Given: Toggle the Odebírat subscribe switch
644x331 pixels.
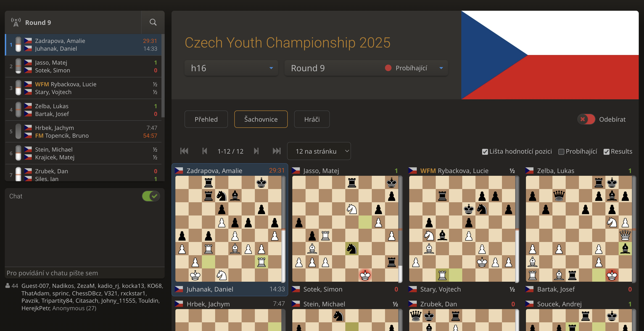Looking at the screenshot, I should click(x=586, y=119).
